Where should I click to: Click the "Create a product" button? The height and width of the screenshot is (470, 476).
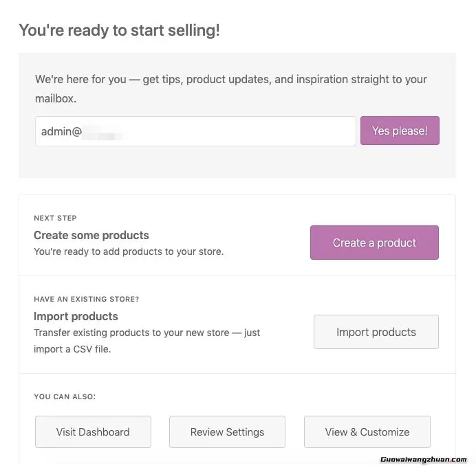pyautogui.click(x=374, y=243)
